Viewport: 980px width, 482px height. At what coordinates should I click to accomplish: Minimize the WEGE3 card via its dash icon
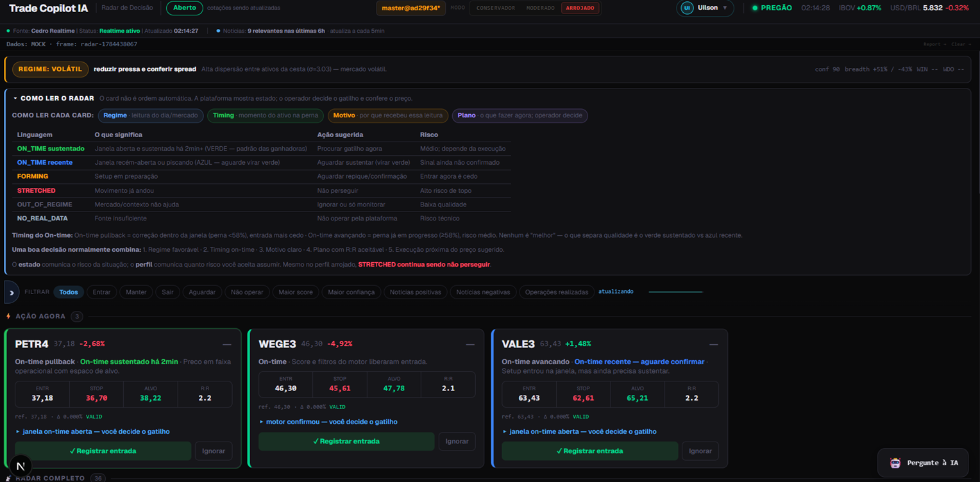coord(470,345)
